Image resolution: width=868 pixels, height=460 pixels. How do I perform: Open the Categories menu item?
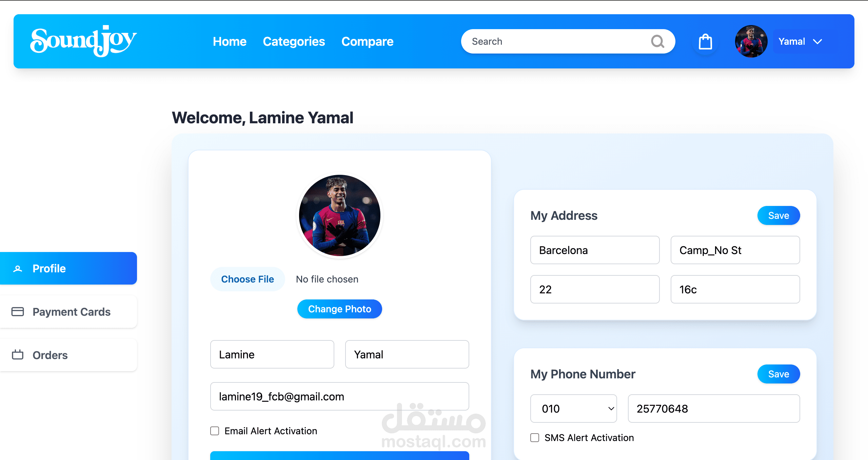294,41
